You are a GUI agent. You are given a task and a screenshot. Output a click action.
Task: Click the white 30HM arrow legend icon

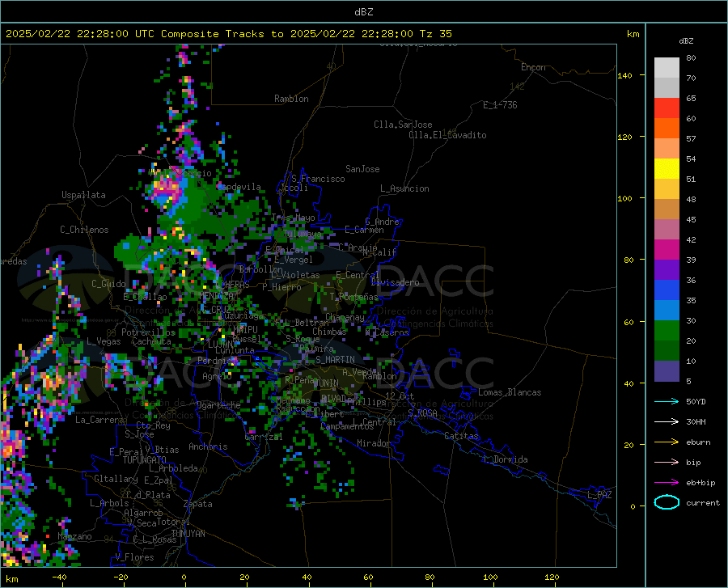point(667,422)
